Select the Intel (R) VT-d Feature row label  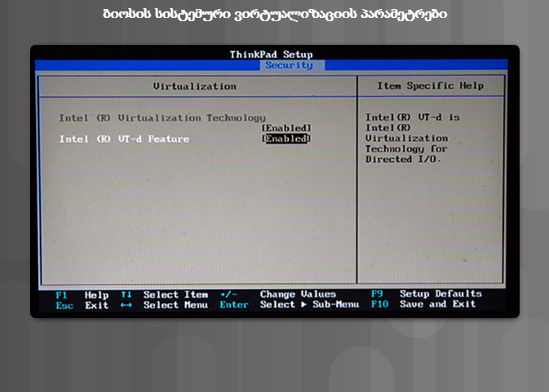click(x=124, y=139)
